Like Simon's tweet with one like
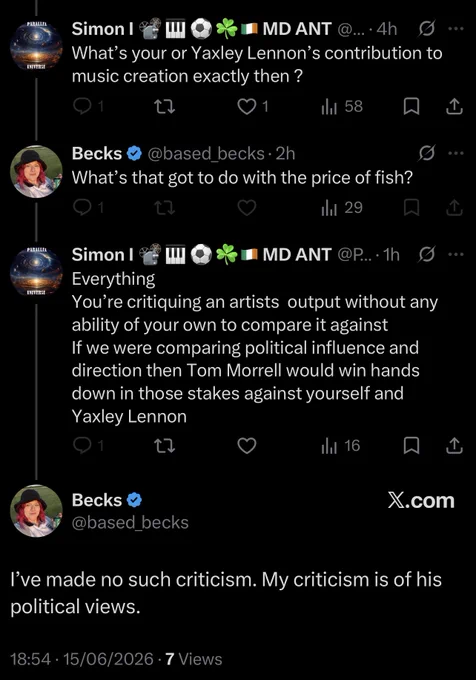 [253, 106]
